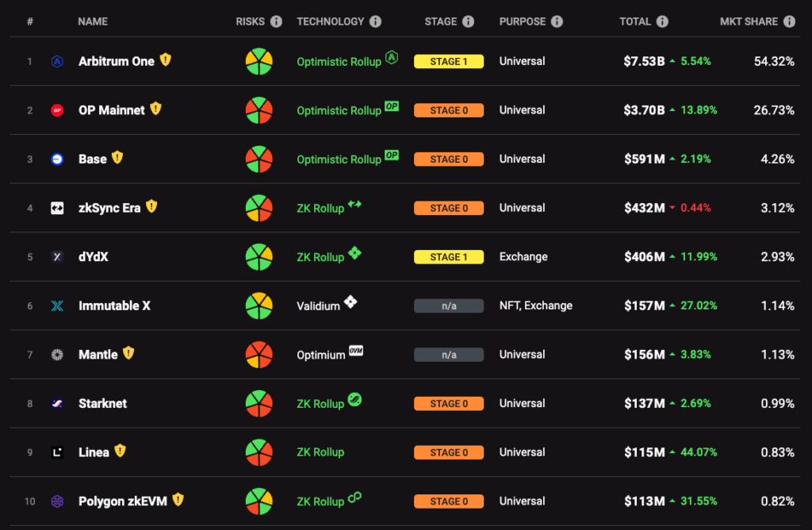Screen dimensions: 812x530
Task: Click the info icon next to RISKS
Action: point(277,21)
